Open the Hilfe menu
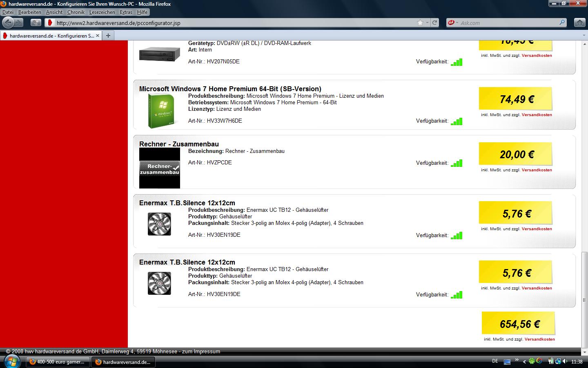588x368 pixels. (x=142, y=12)
